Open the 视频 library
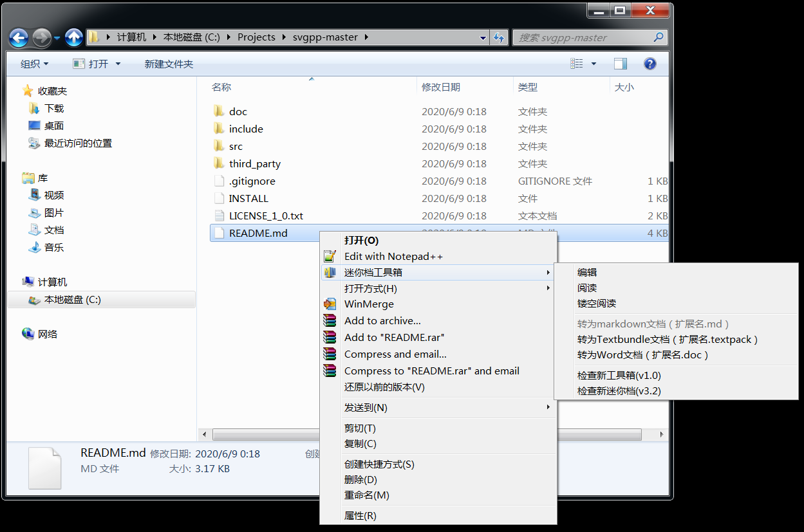 54,195
